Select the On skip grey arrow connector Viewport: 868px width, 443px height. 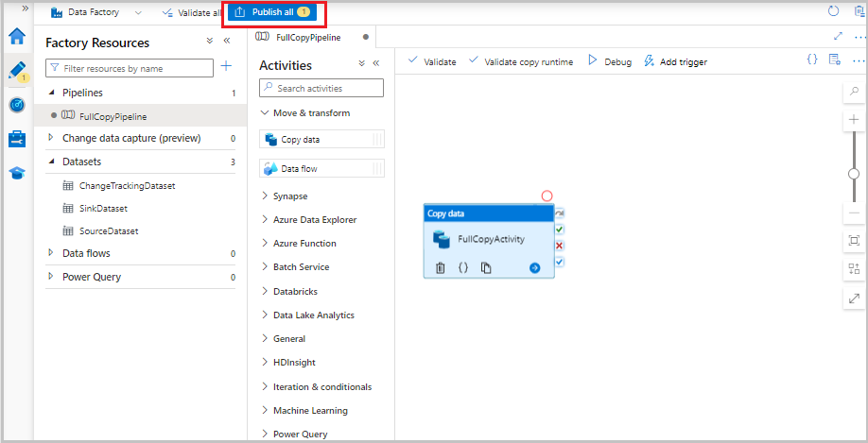pyautogui.click(x=559, y=213)
